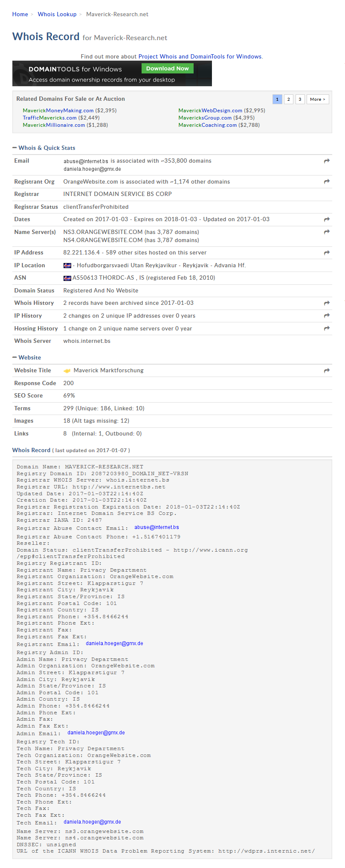Click the Tech Email address
The width and height of the screenshot is (345, 868).
(92, 822)
